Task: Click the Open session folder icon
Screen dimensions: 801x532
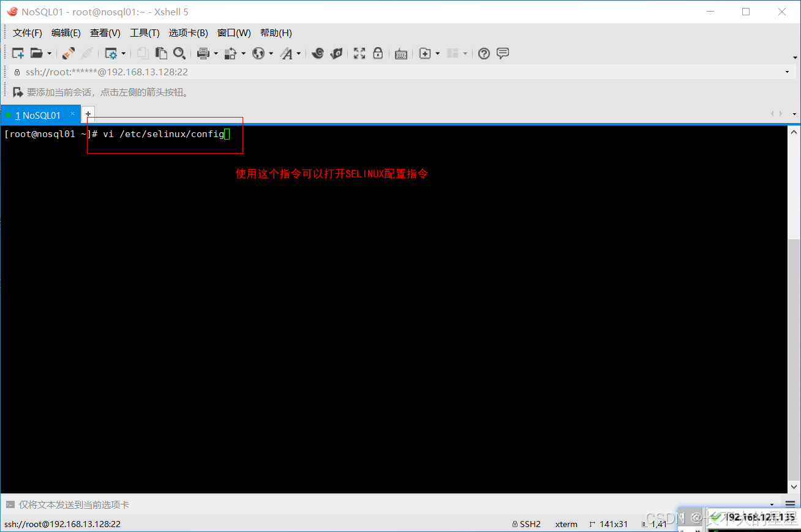Action: tap(37, 53)
